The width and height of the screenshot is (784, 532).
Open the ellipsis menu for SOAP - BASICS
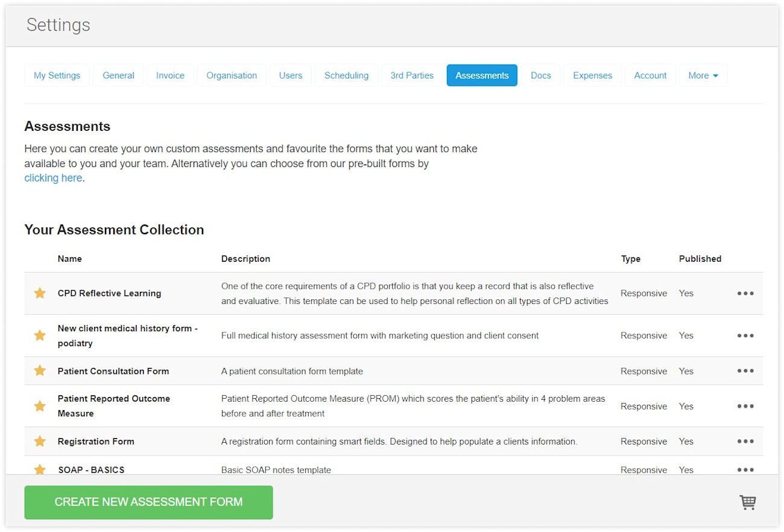pos(745,469)
